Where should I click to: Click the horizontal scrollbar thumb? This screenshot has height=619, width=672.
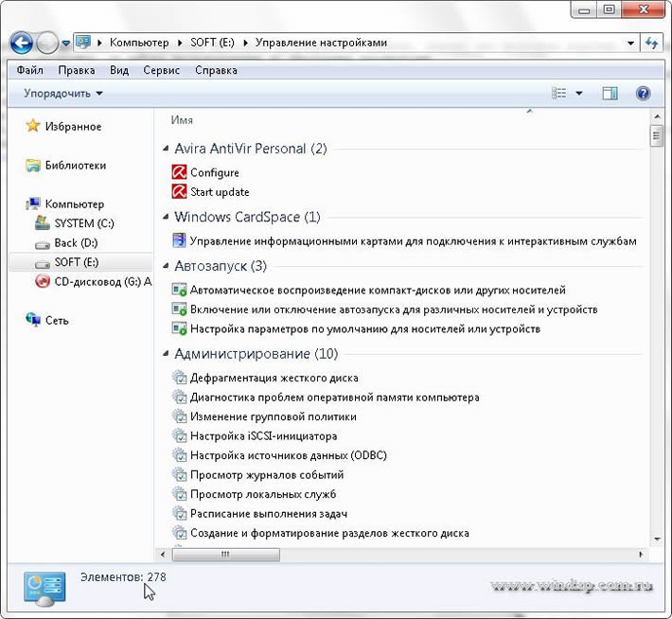[226, 555]
